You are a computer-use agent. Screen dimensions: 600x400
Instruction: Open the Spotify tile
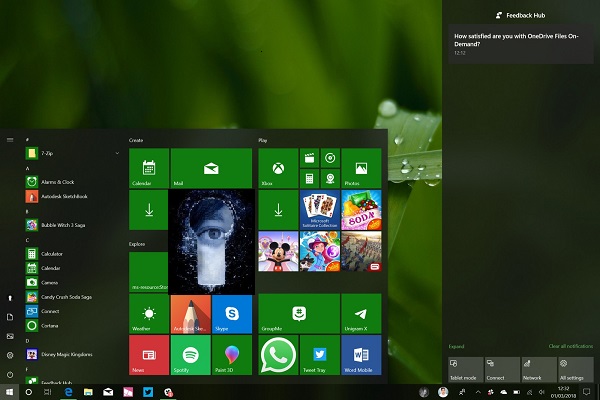coord(189,353)
